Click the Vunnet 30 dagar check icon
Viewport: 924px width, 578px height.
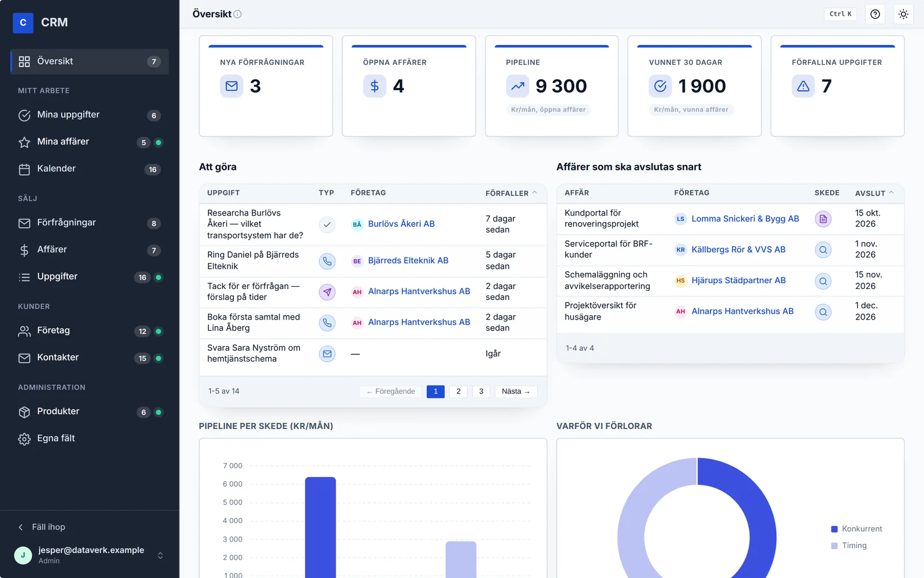point(660,86)
